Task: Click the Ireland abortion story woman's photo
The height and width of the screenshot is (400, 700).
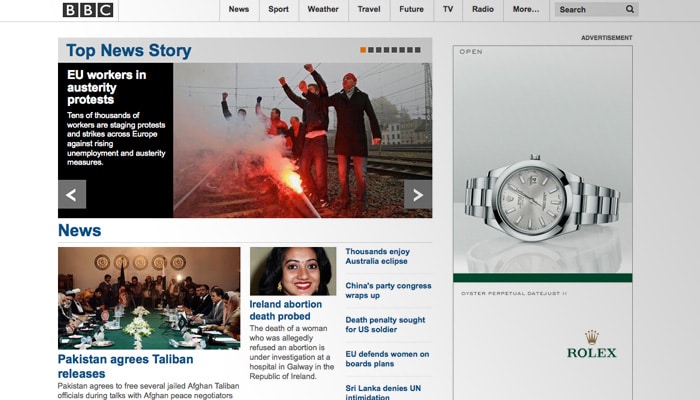Action: tap(293, 271)
